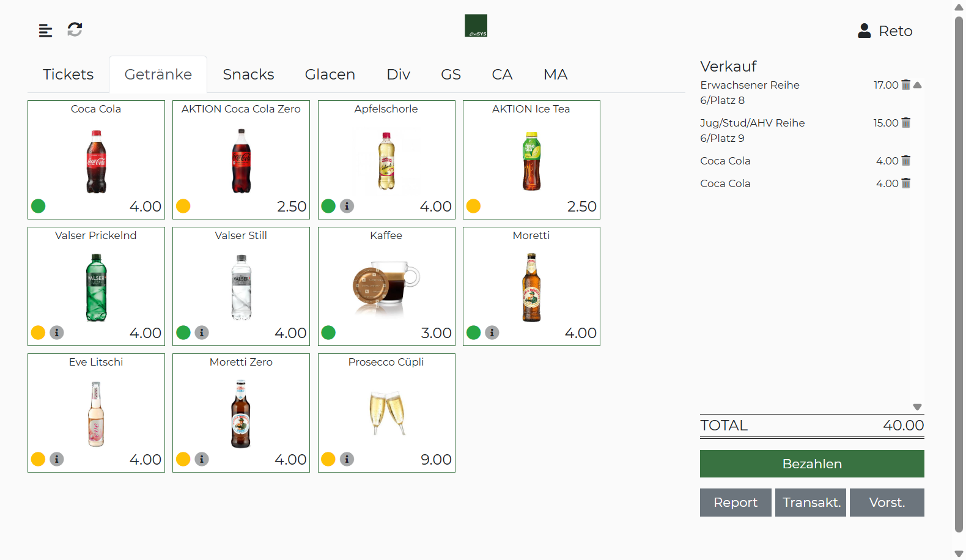Click green stock dot on Moretti
Image resolution: width=966 pixels, height=560 pixels.
point(473,333)
